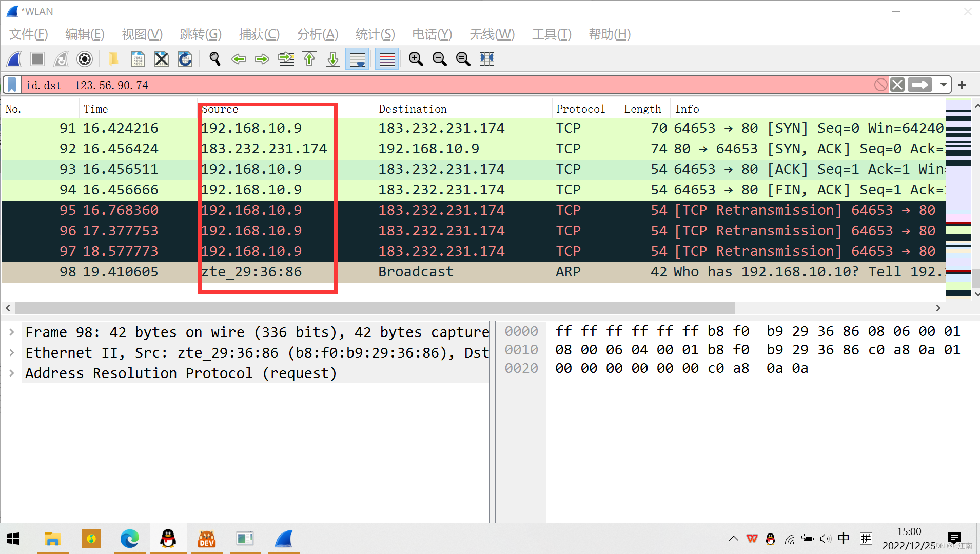This screenshot has width=980, height=554.
Task: Clear the display filter text
Action: pos(897,85)
